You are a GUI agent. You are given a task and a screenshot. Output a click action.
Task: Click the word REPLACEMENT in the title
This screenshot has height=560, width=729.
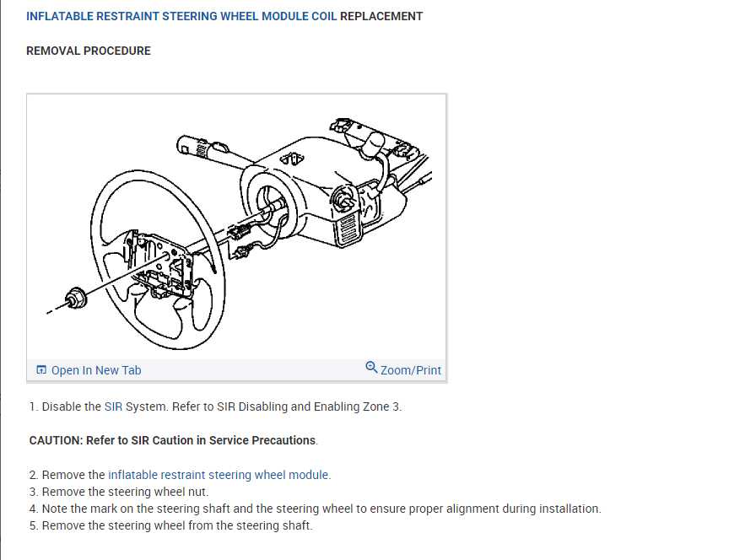[x=381, y=16]
